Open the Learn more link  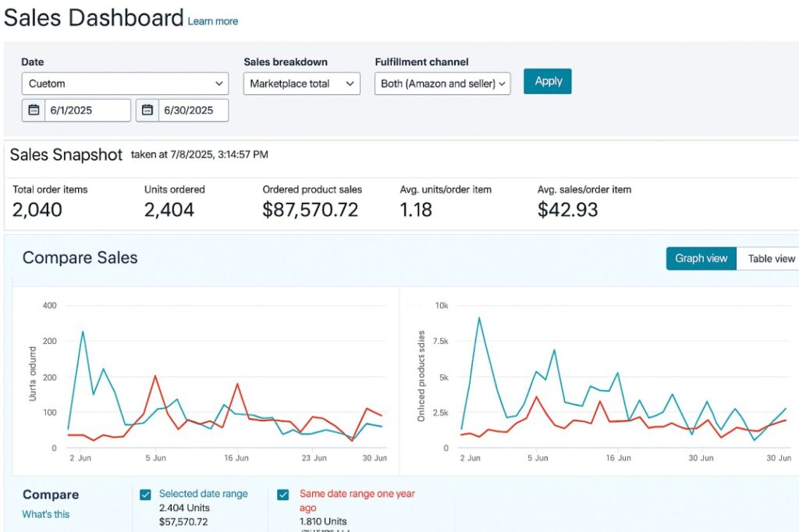(x=213, y=21)
